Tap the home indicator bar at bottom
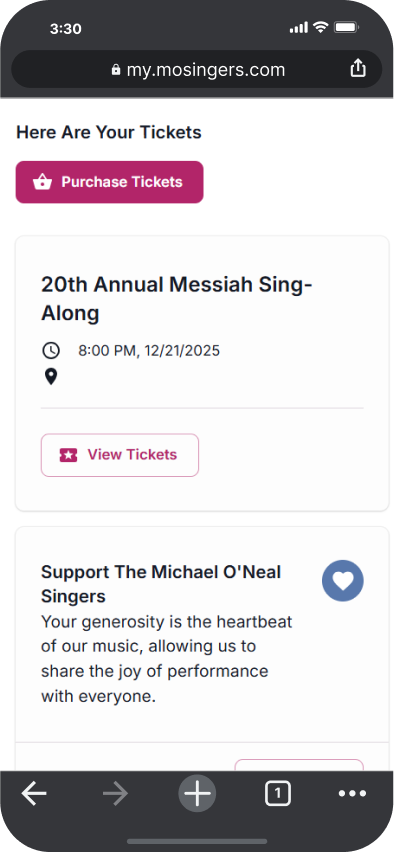394x853 pixels. (197, 842)
